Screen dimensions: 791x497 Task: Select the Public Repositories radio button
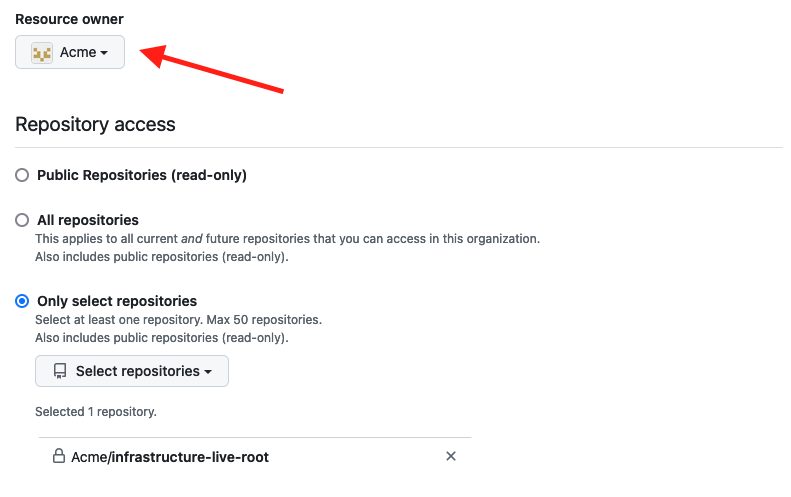22,175
